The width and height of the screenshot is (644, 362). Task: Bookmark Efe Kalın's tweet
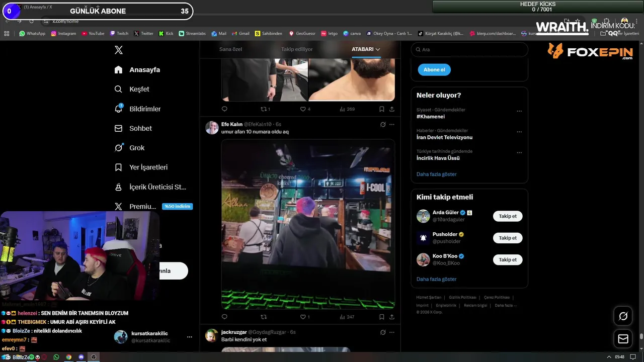pyautogui.click(x=381, y=317)
